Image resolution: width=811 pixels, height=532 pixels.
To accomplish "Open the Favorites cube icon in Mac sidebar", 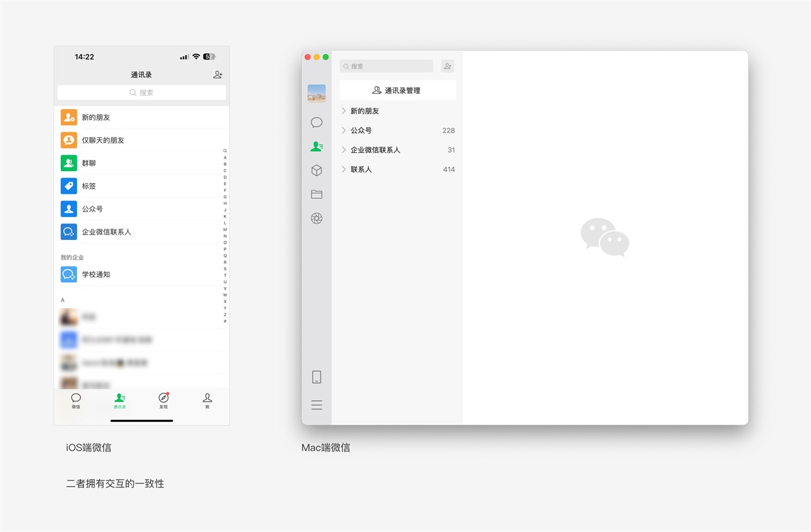I will coord(316,170).
